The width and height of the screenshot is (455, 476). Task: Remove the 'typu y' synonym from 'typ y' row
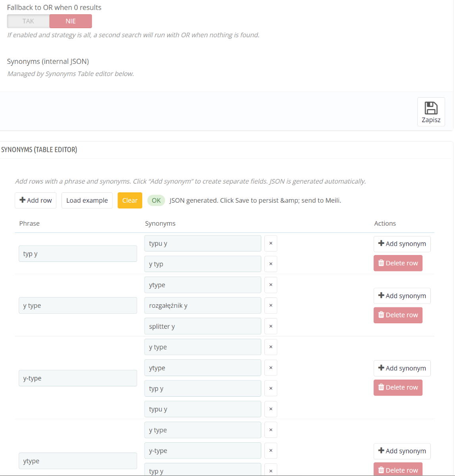click(x=271, y=244)
